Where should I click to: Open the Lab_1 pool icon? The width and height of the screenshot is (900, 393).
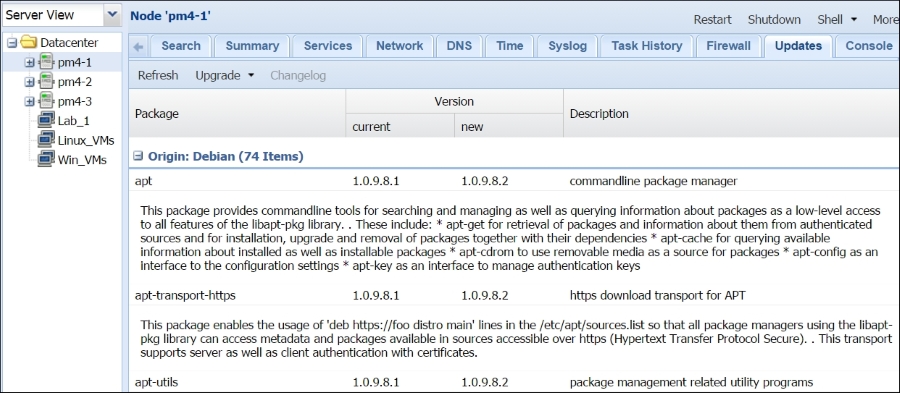46,120
